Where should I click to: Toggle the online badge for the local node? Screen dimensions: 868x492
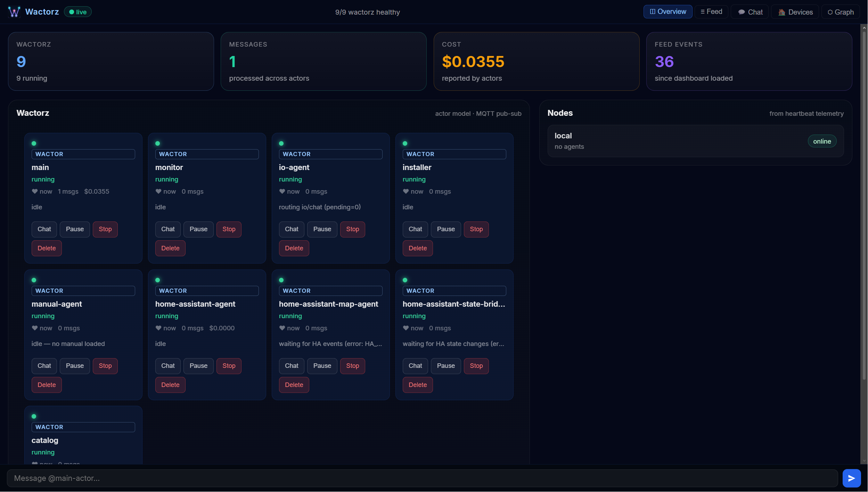(821, 141)
